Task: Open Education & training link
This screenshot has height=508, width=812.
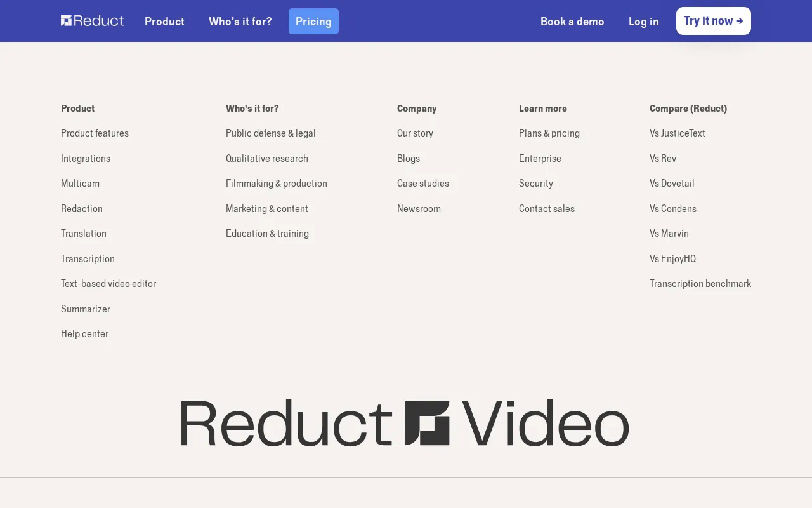Action: (x=267, y=234)
